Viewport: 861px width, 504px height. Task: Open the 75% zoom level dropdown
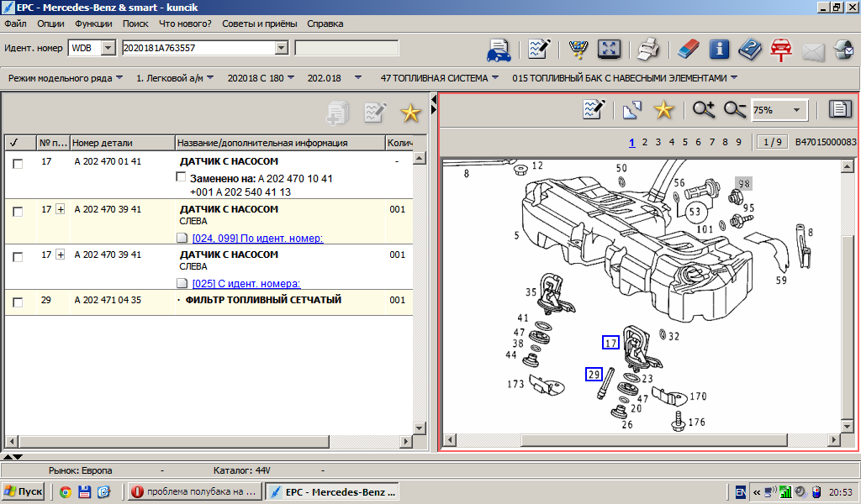(x=796, y=110)
